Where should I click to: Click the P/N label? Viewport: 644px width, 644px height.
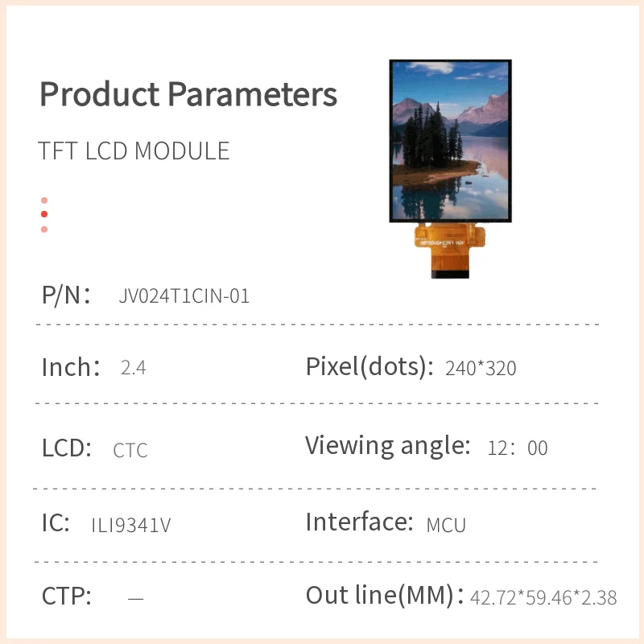(65, 295)
